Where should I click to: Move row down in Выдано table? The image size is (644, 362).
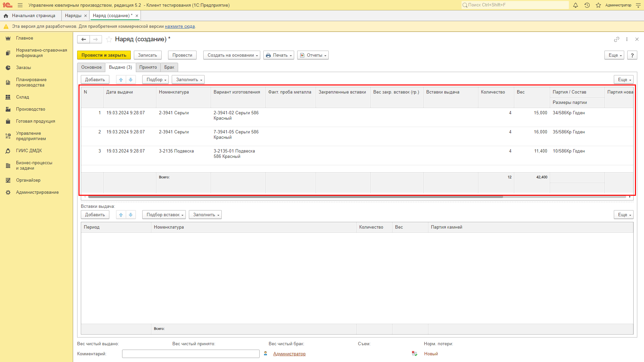131,79
